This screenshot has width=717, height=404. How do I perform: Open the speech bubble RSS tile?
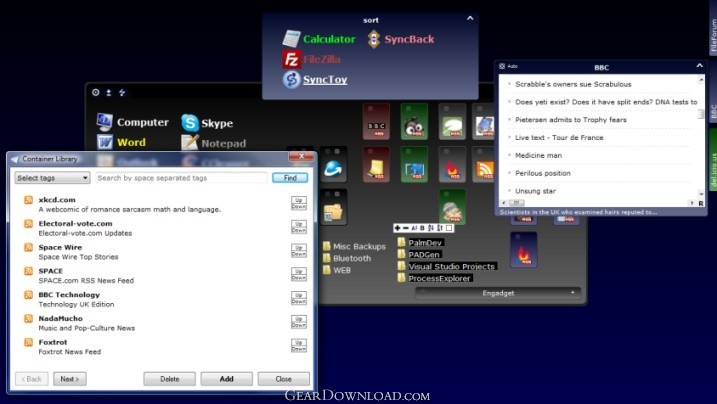point(452,122)
